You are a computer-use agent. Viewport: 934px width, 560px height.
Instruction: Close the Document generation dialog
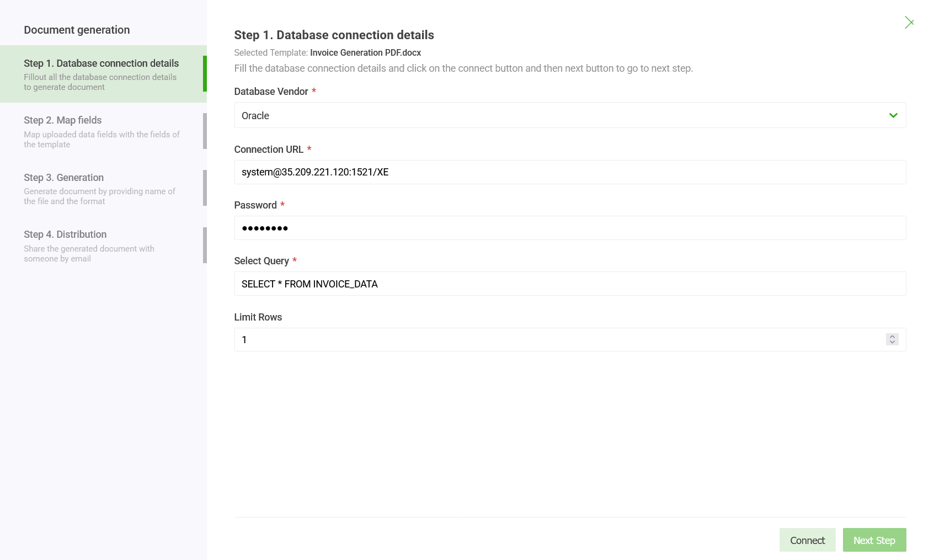pos(909,22)
